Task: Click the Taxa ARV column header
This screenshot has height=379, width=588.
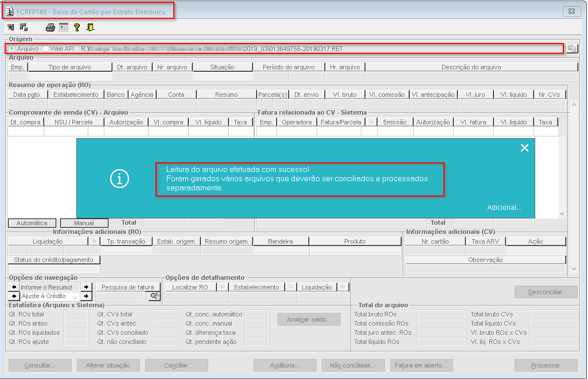Action: (x=486, y=241)
